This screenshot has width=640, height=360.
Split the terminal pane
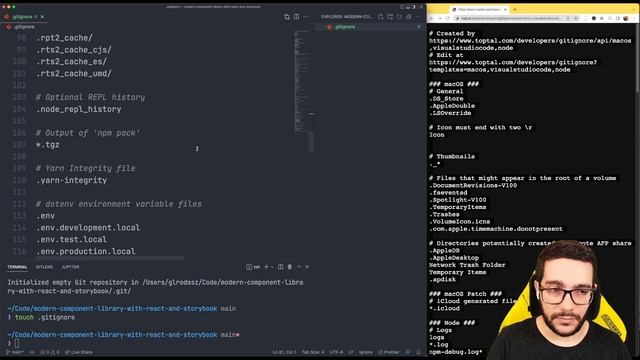(x=280, y=267)
